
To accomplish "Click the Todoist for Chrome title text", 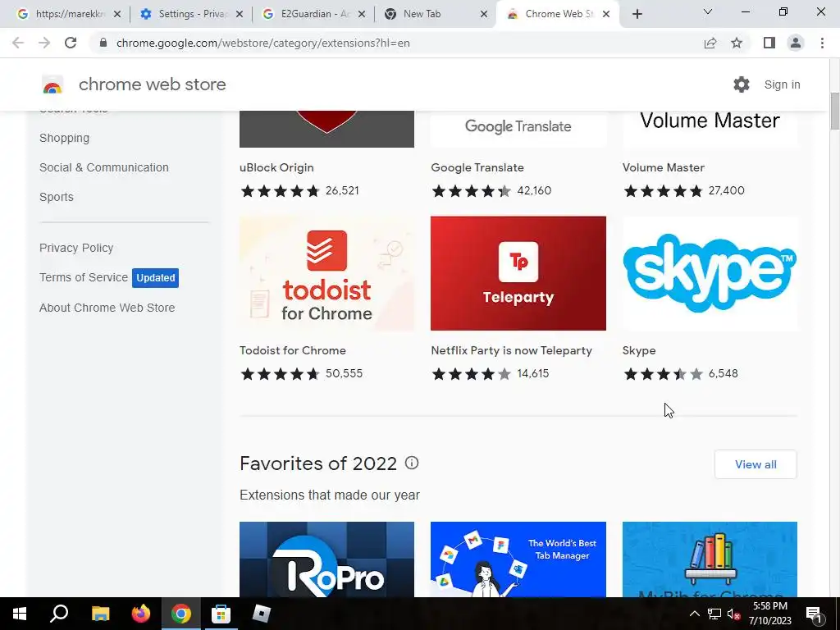I will pos(293,350).
